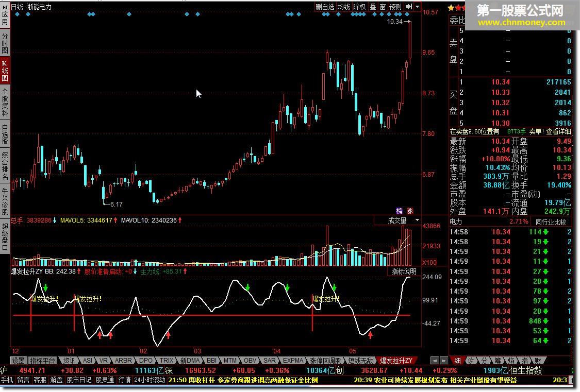Click 留言 in the bottom bar

tap(23, 380)
